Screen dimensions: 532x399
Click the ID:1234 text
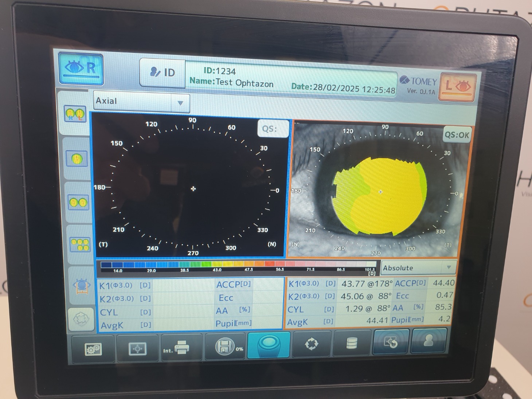coord(220,71)
